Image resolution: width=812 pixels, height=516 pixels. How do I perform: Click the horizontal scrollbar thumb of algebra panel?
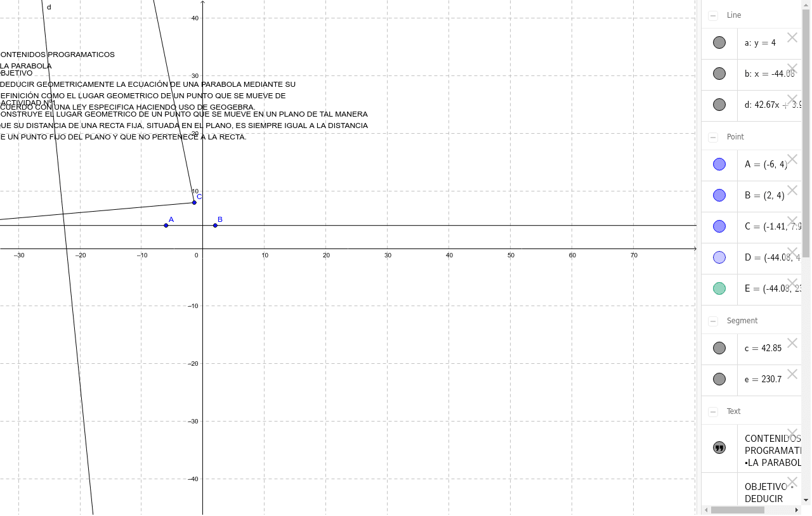[738, 510]
